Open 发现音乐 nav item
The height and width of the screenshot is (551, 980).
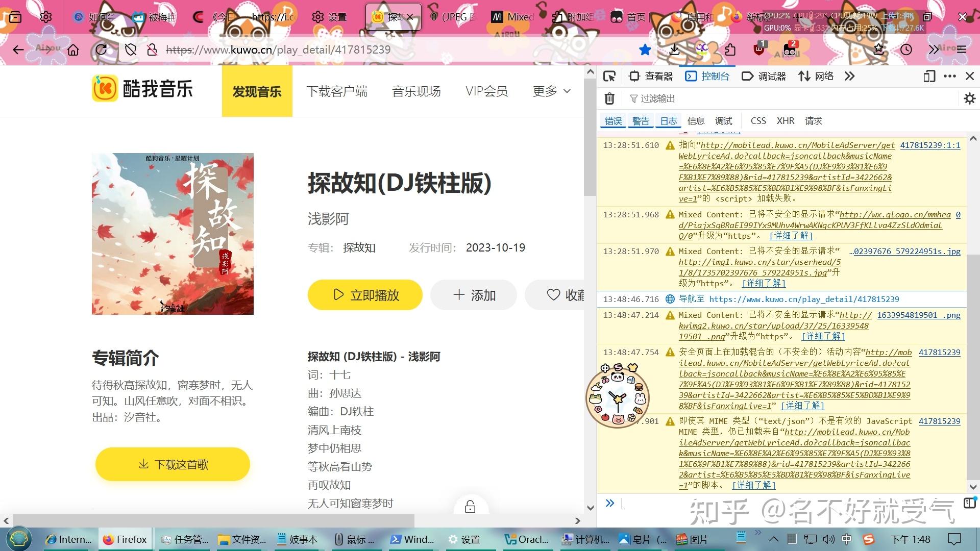257,91
